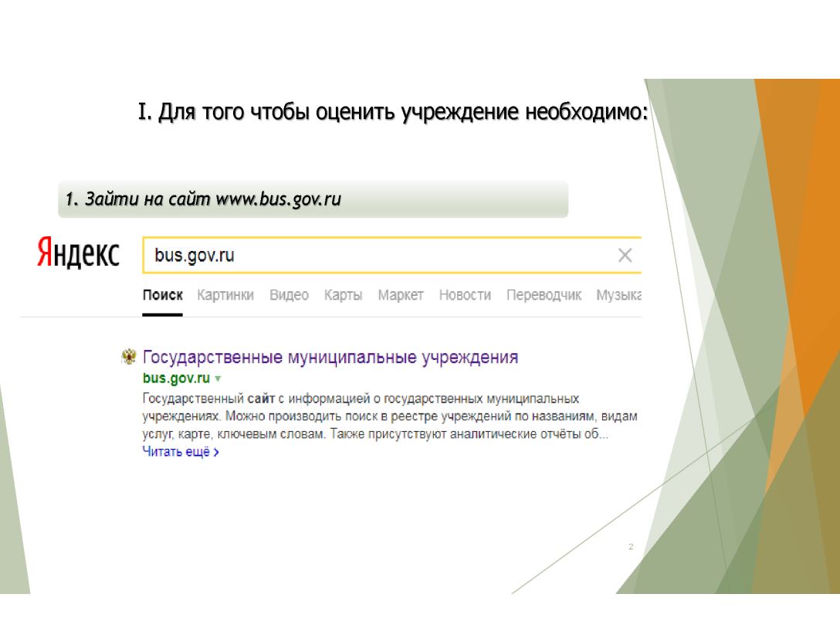Image resolution: width=840 pixels, height=628 pixels.
Task: Click the Яндекс logo
Action: pyautogui.click(x=78, y=253)
